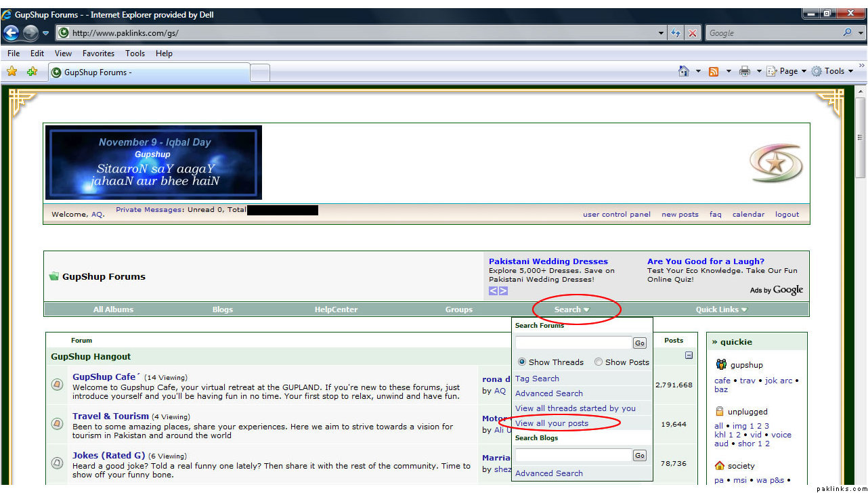This screenshot has height=493, width=868.
Task: Select the Show Posts radio button
Action: tap(599, 362)
